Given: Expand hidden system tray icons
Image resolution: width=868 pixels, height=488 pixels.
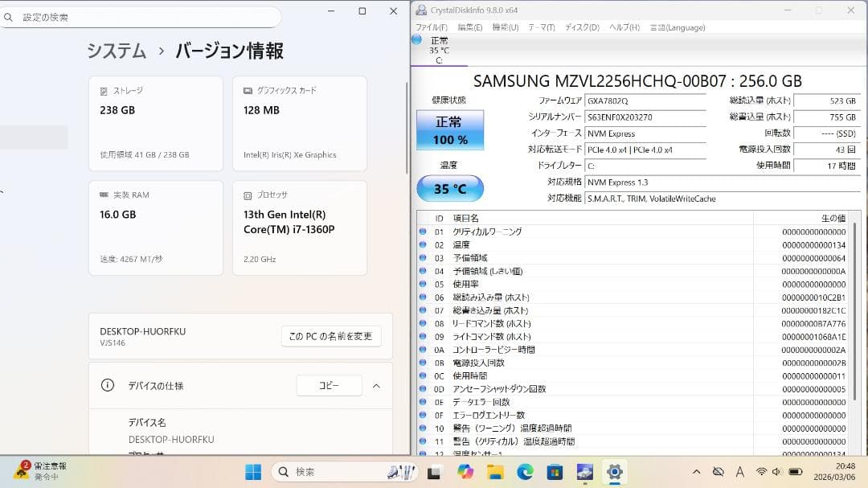Looking at the screenshot, I should (x=696, y=472).
